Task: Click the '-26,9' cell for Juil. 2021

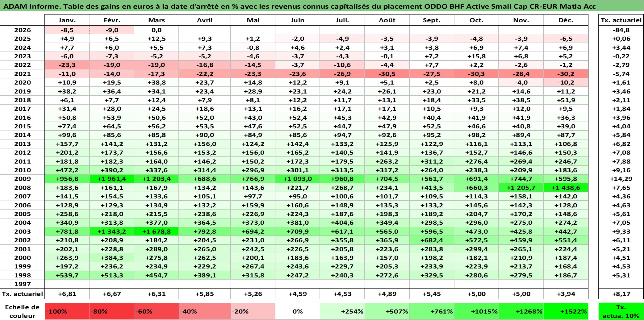Action: tap(342, 74)
